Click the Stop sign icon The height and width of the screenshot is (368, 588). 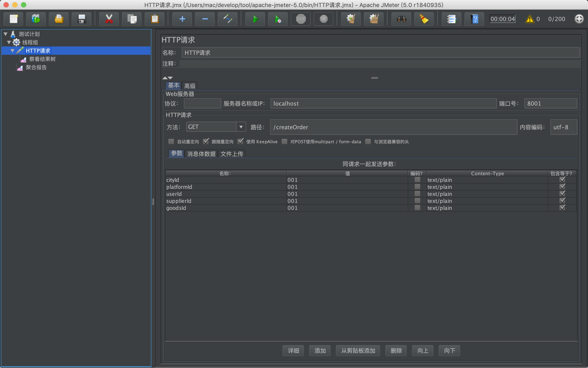pyautogui.click(x=301, y=19)
